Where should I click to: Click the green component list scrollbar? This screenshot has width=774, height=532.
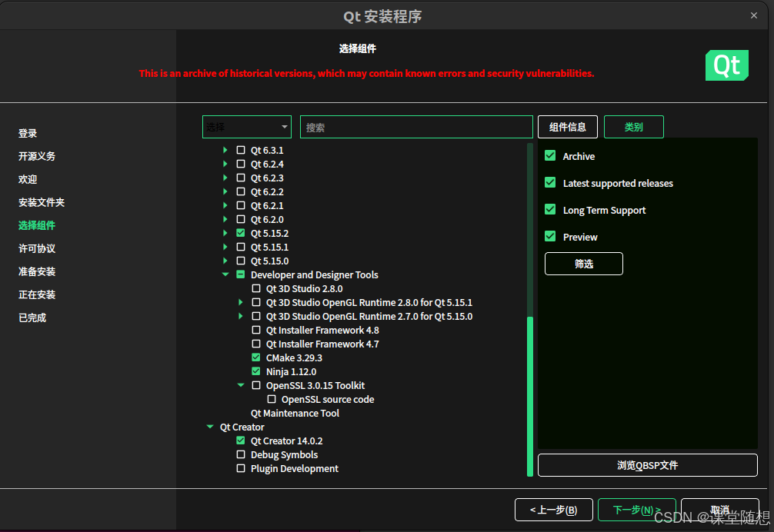pos(530,397)
